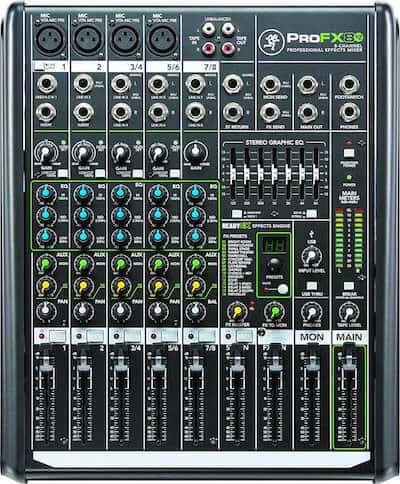Screen dimensions: 400x484
Task: Click the Tape Level knob
Action: coord(349,312)
